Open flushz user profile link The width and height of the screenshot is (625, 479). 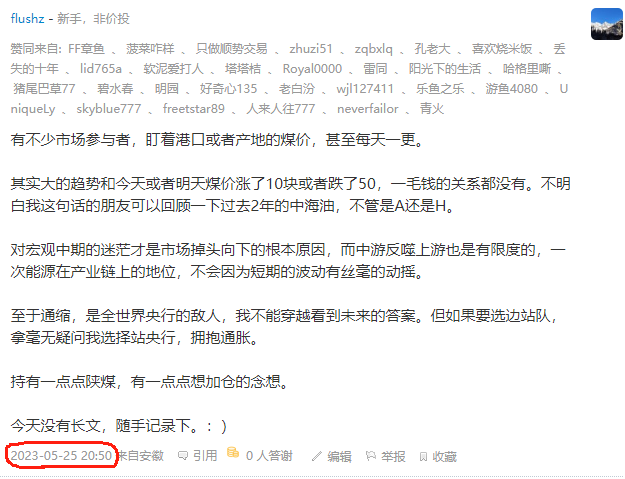27,18
